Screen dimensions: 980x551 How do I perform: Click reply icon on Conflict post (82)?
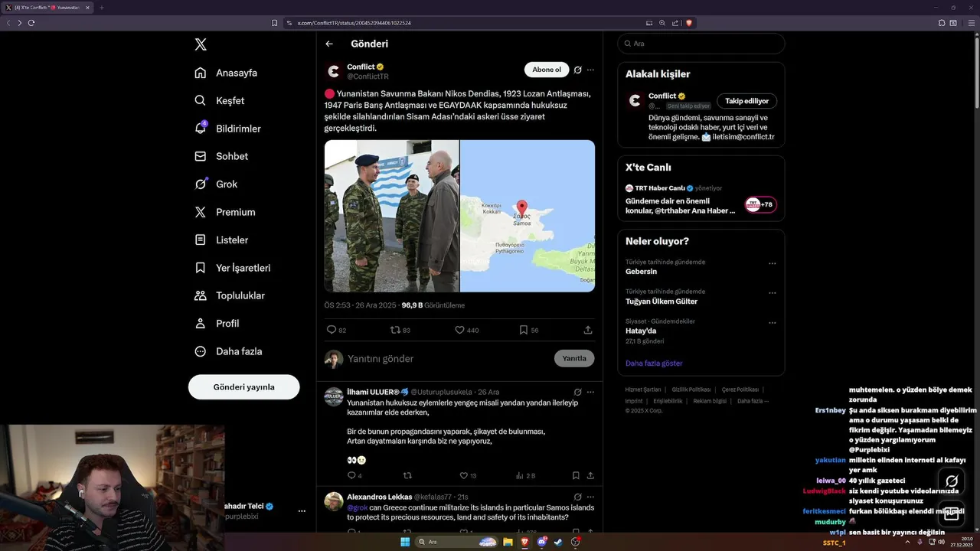[x=332, y=330]
